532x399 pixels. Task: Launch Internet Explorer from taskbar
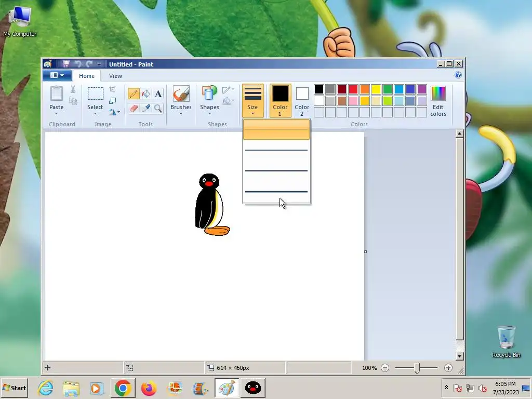pyautogui.click(x=46, y=388)
